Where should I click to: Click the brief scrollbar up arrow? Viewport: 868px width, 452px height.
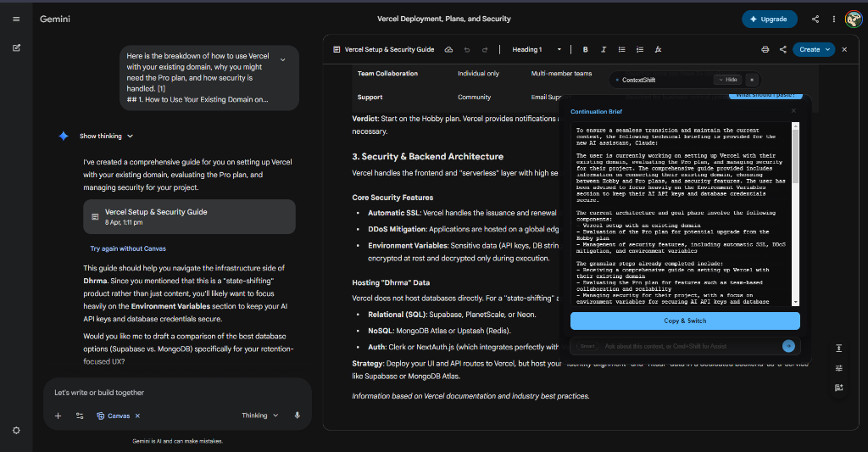(x=795, y=126)
